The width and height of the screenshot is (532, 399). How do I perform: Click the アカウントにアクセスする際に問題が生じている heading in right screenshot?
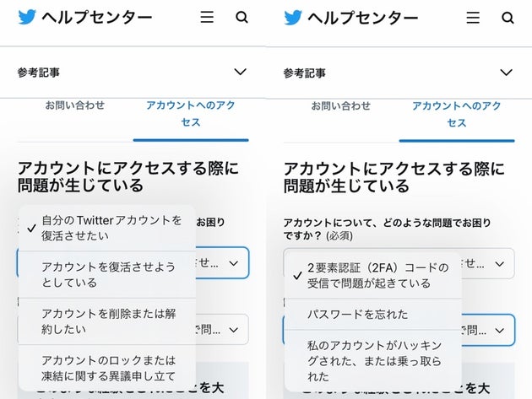pos(394,177)
